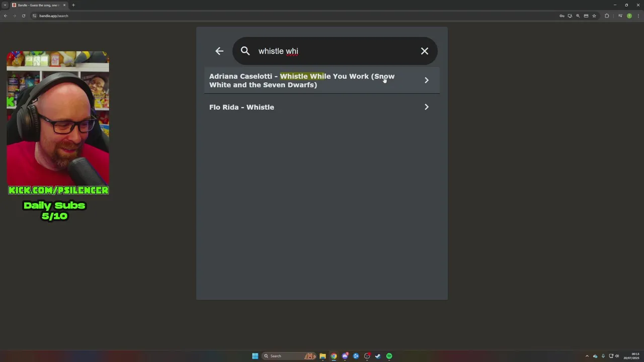
Task: Open the media controls icon
Action: [x=620, y=16]
